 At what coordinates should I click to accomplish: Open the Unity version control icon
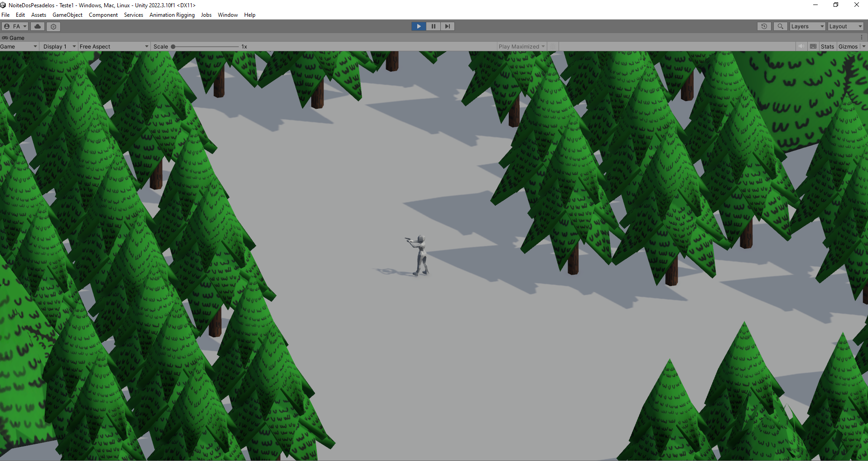53,26
